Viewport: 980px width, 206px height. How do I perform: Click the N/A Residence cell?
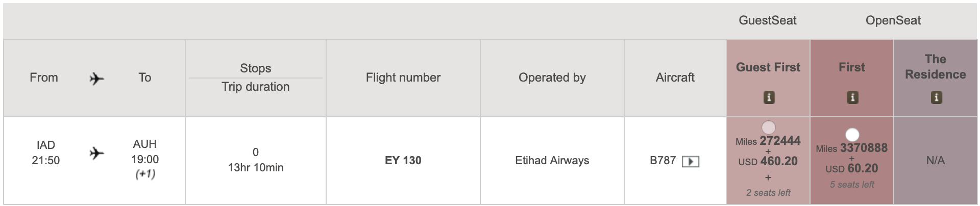tap(936, 161)
